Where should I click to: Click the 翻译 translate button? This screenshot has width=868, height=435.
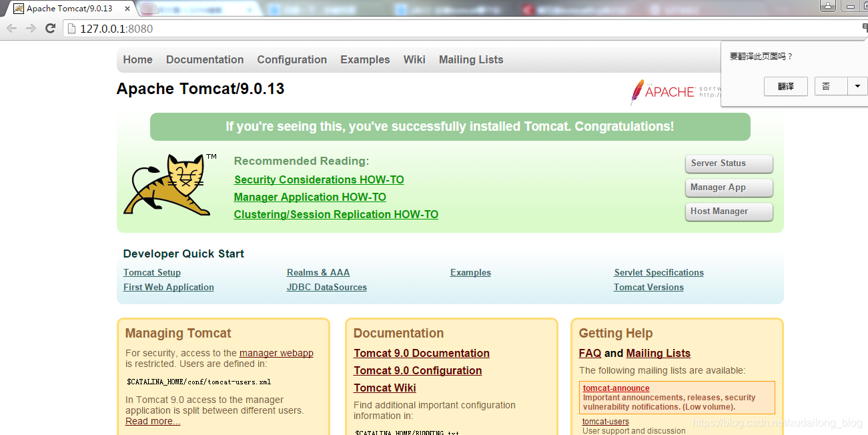[786, 86]
